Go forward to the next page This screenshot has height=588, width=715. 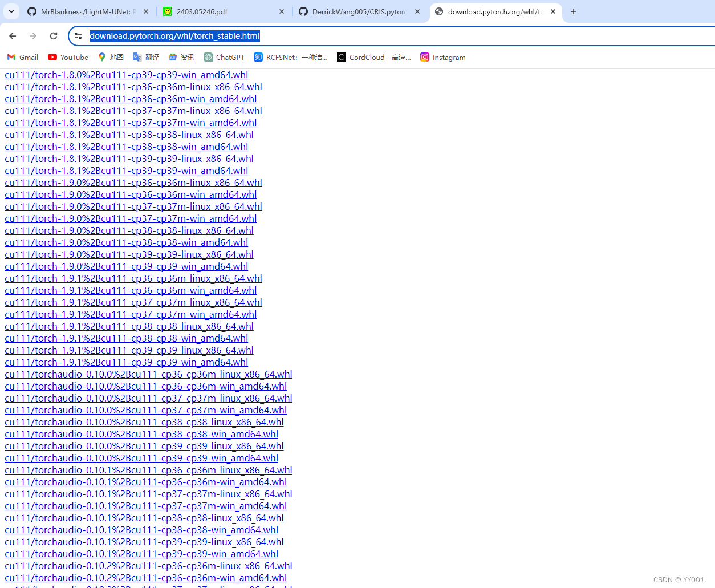pyautogui.click(x=32, y=35)
